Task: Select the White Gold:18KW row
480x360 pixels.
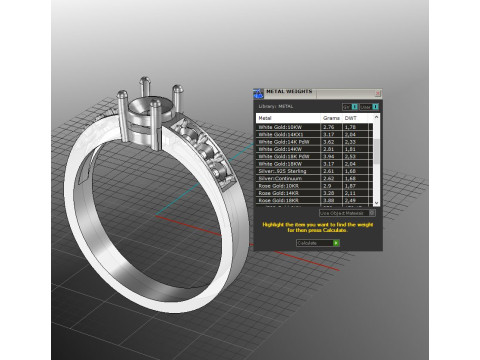Action: pos(314,164)
